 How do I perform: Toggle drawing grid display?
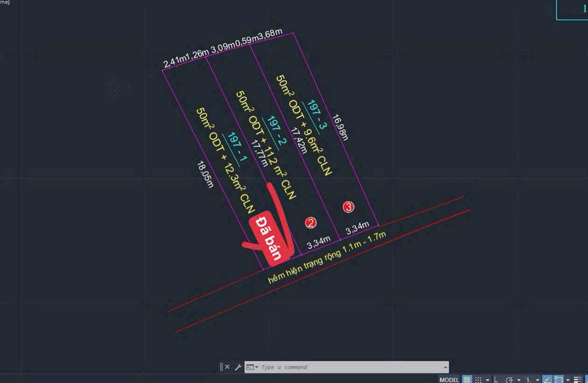[x=467, y=379]
